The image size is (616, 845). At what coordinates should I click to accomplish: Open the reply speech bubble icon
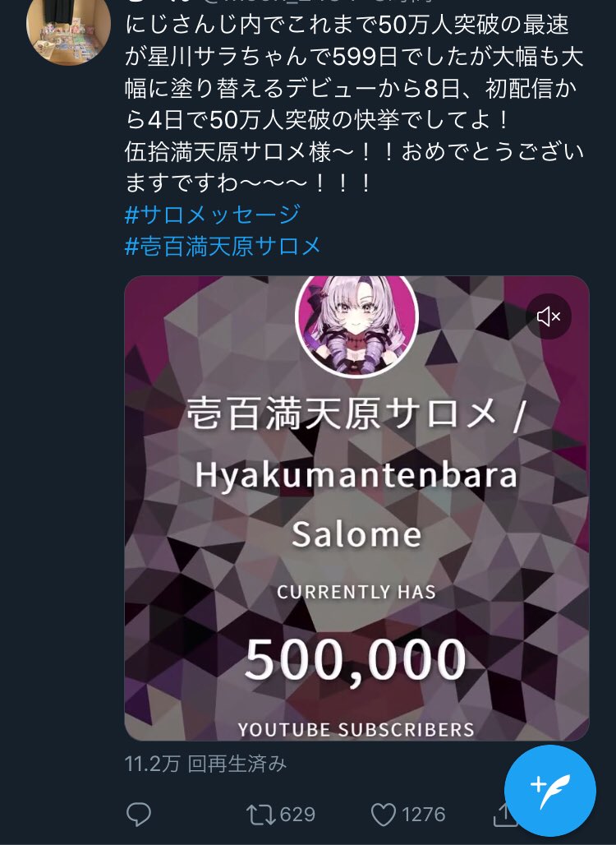click(138, 814)
